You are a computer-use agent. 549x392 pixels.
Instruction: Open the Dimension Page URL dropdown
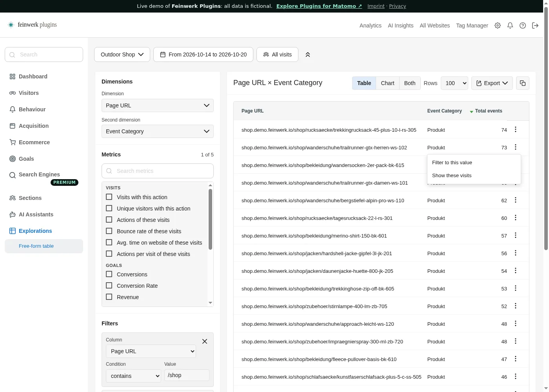click(x=158, y=105)
